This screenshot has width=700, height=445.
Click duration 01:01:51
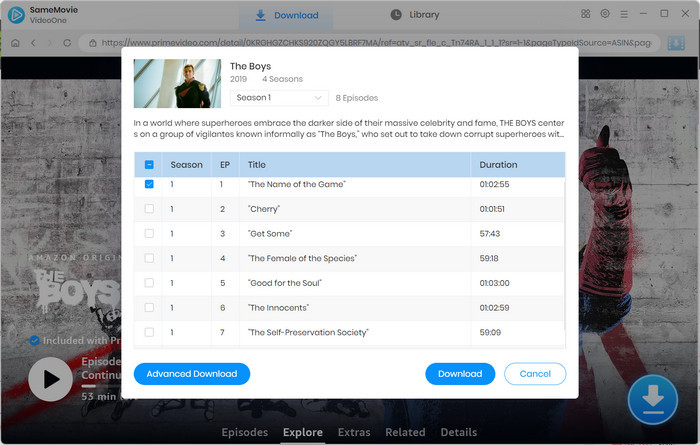[x=492, y=209]
